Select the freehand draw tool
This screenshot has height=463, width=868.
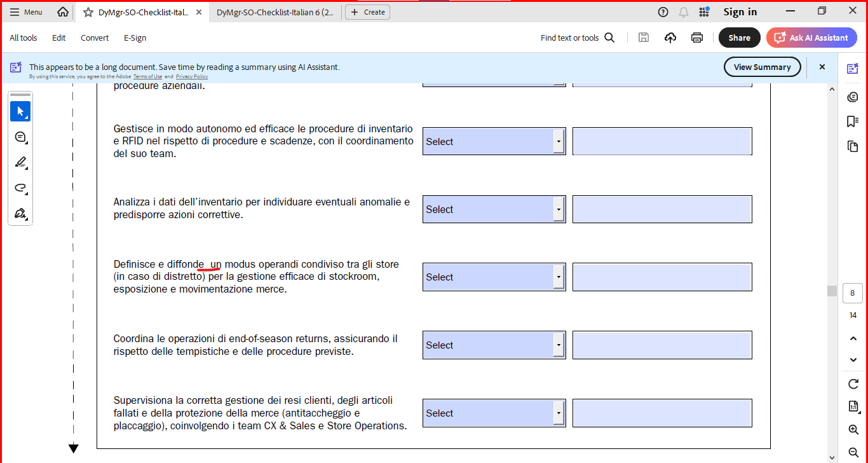point(20,188)
